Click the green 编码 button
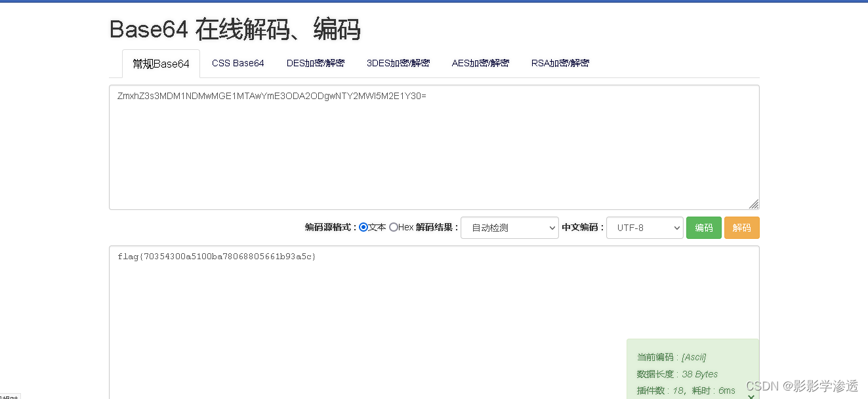868x399 pixels. pyautogui.click(x=703, y=228)
